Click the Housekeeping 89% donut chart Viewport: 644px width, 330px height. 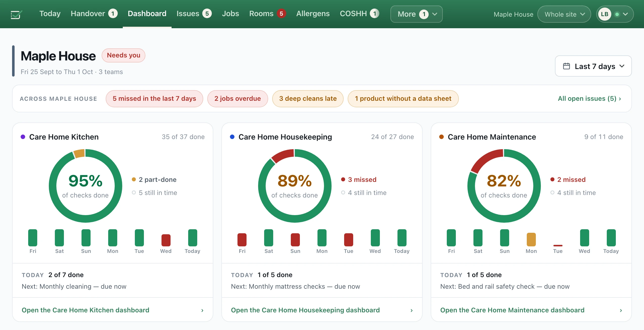295,186
